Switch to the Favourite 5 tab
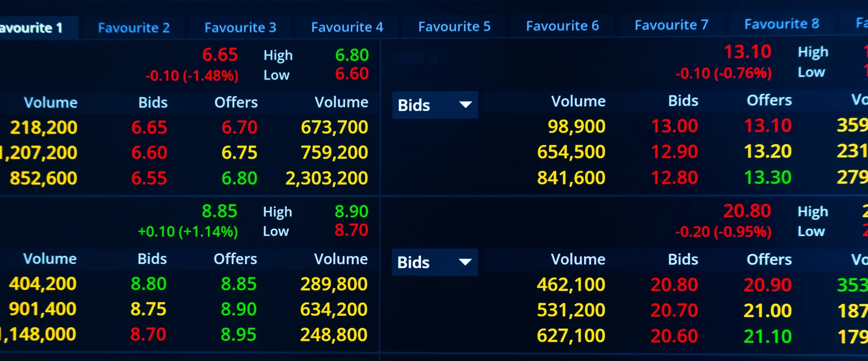 454,26
